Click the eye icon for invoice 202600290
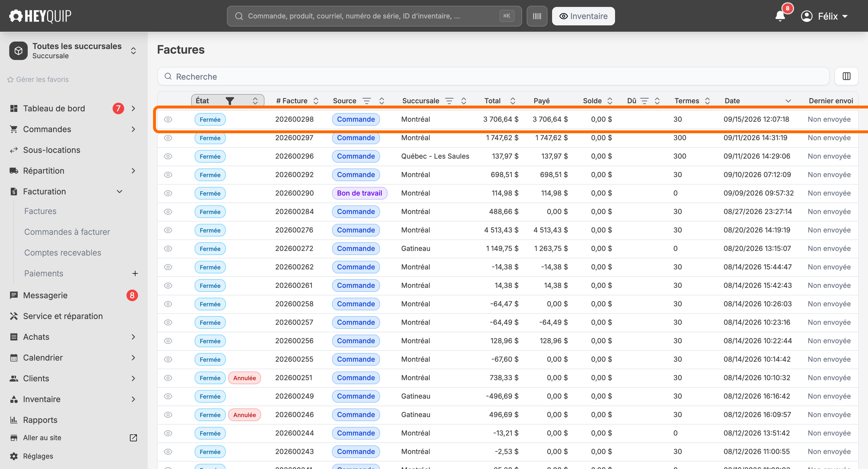 (x=168, y=193)
